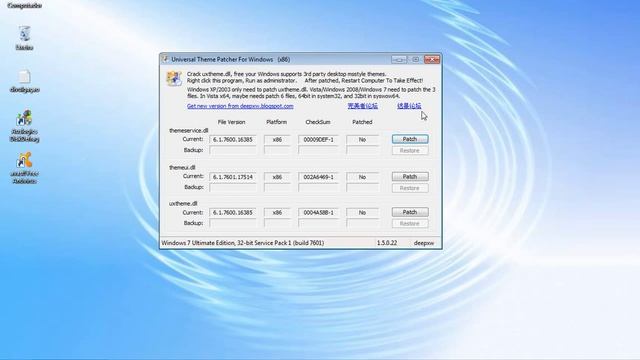Click 'deepxw' author name in status bar
The width and height of the screenshot is (640, 360).
(x=424, y=243)
